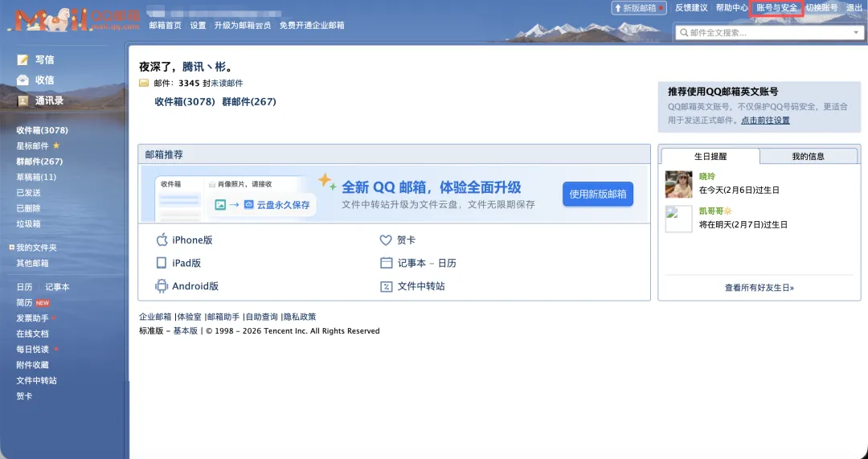Click the Apple icon for iPhone版
The width and height of the screenshot is (868, 459).
(162, 240)
